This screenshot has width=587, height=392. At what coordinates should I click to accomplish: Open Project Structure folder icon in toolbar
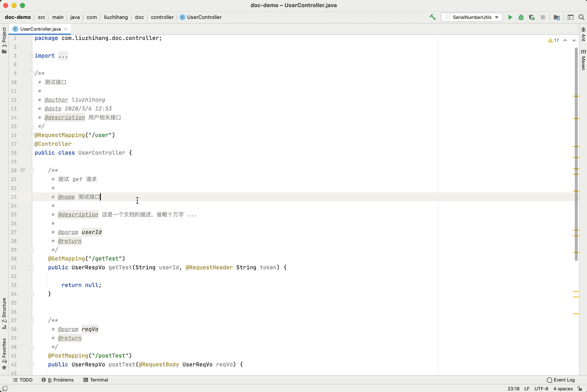point(557,17)
